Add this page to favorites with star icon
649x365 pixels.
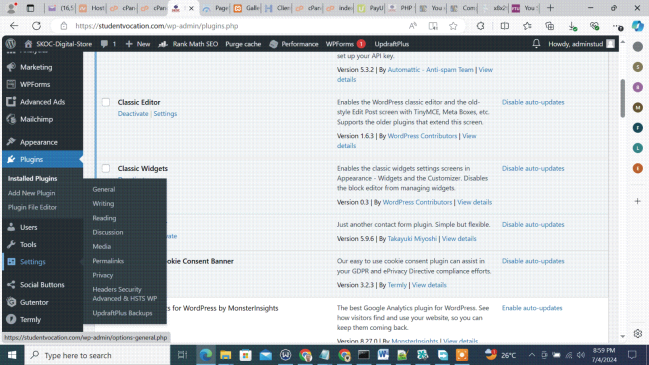[453, 26]
